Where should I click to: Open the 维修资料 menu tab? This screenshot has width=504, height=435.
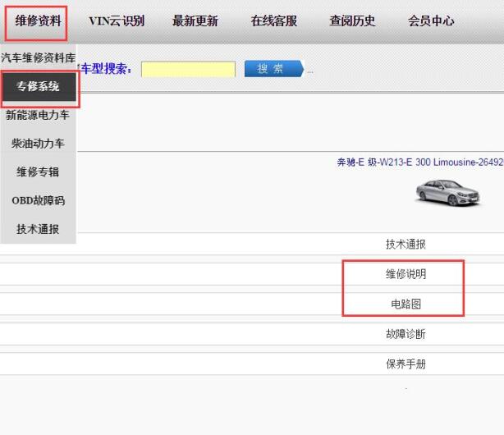tap(38, 21)
